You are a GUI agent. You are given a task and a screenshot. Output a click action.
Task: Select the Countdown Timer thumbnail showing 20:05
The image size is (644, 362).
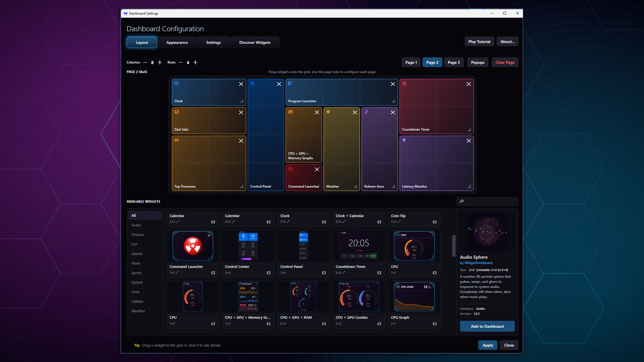click(x=359, y=246)
